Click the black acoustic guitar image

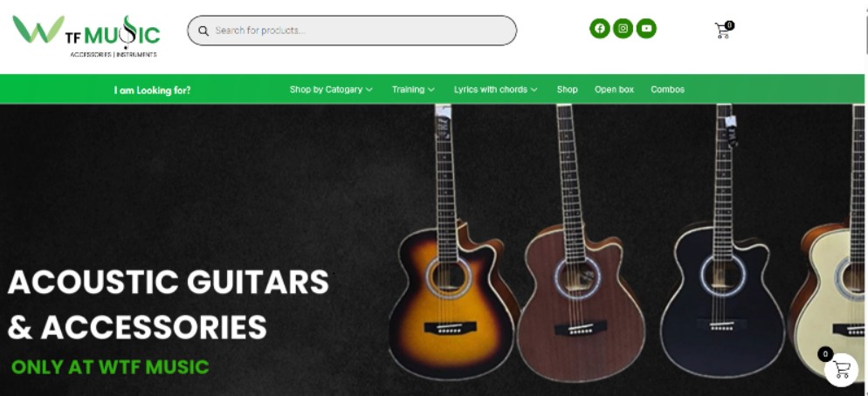click(722, 243)
